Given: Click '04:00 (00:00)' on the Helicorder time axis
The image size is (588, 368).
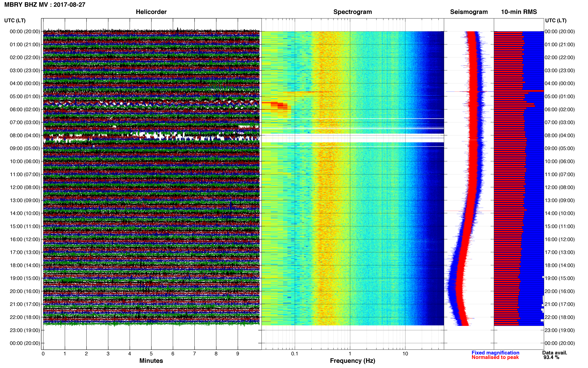Looking at the screenshot, I should point(25,83).
